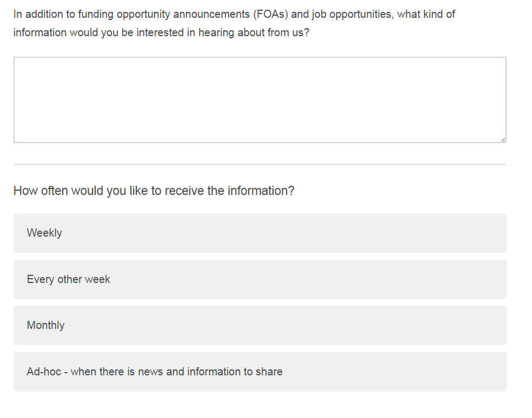
Task: Click the divider line below the text area
Action: coord(260,164)
